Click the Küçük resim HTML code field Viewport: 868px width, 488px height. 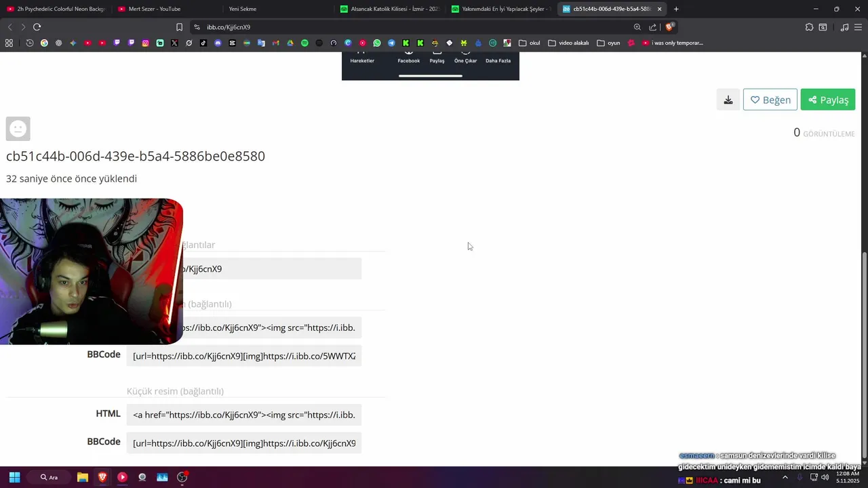coord(244,415)
